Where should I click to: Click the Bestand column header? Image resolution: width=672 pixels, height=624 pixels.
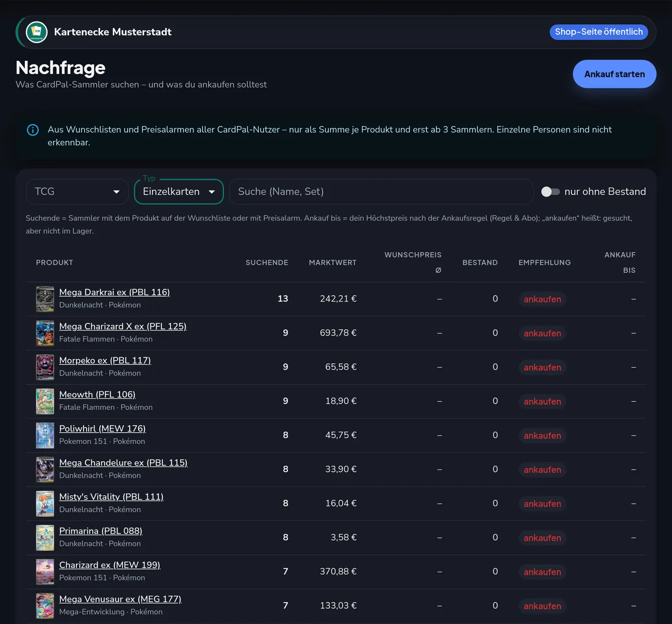480,263
